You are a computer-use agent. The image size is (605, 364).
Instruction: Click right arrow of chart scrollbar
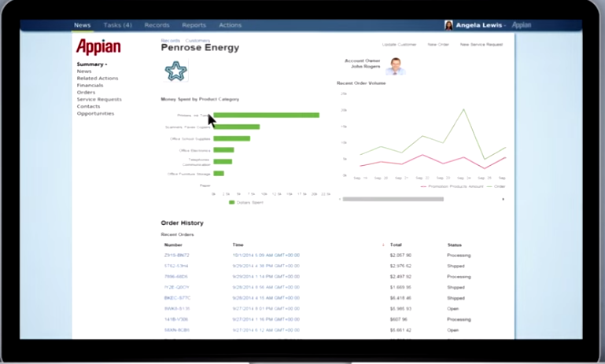click(x=504, y=200)
